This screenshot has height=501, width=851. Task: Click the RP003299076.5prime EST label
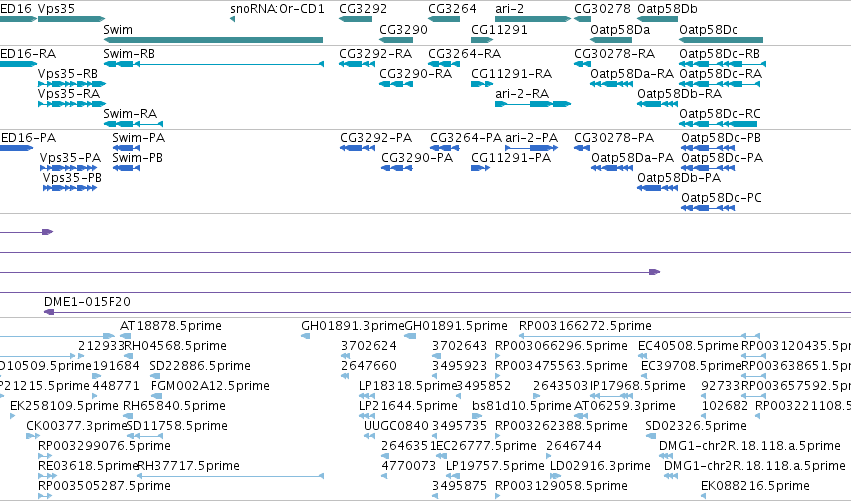point(104,446)
